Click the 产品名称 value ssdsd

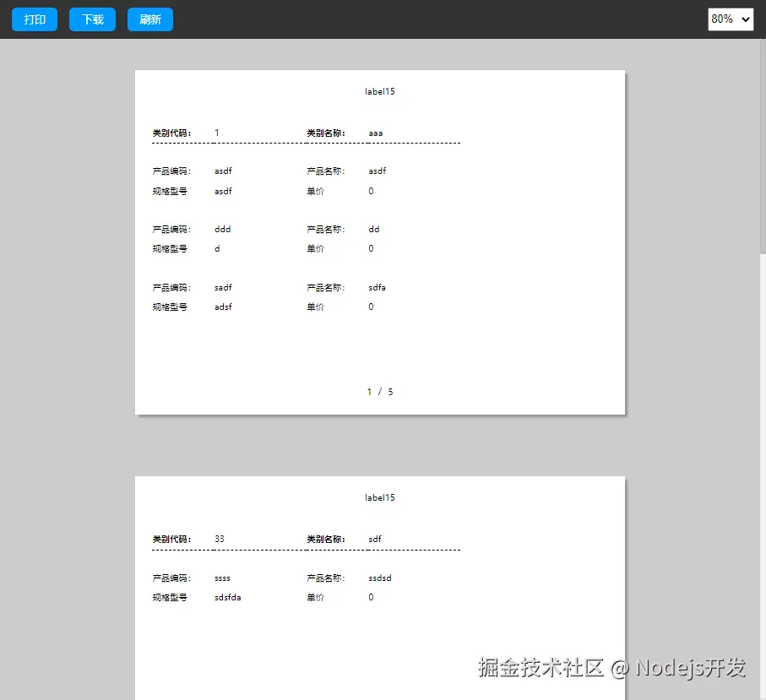click(378, 578)
